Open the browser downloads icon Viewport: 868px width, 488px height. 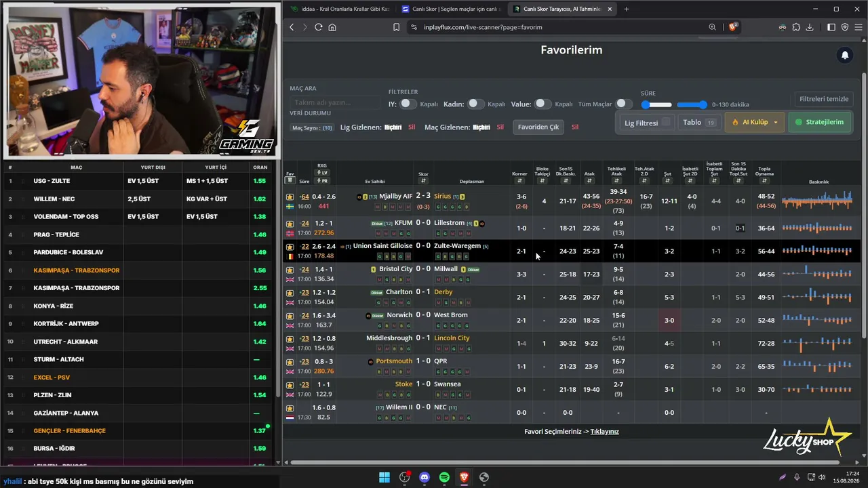pyautogui.click(x=810, y=27)
